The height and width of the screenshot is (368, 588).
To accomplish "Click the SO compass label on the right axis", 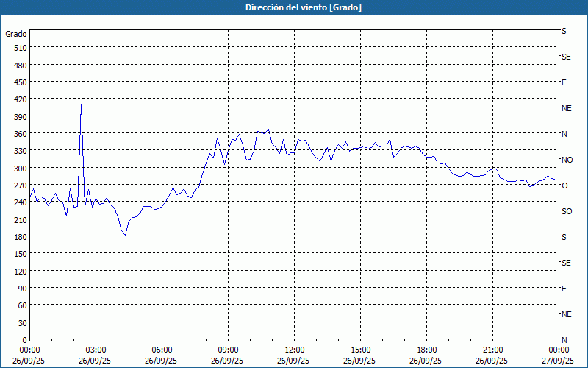I will pos(566,211).
